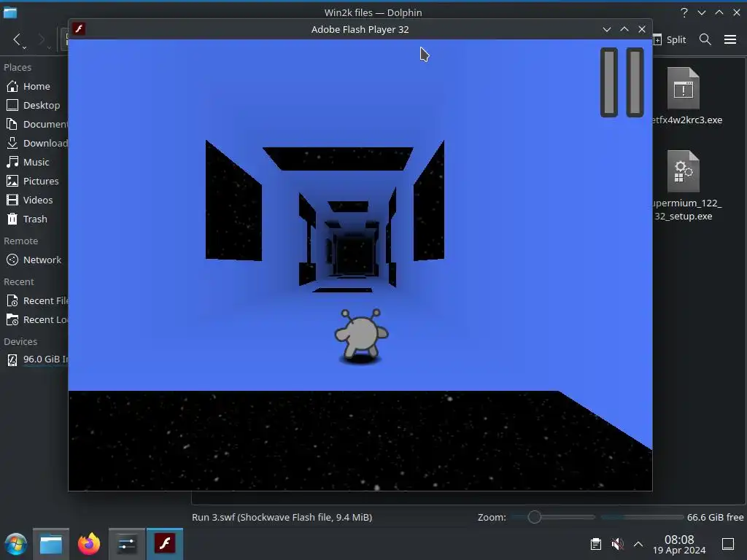Viewport: 747px width, 560px height.
Task: Click the Videos film icon
Action: (x=12, y=201)
